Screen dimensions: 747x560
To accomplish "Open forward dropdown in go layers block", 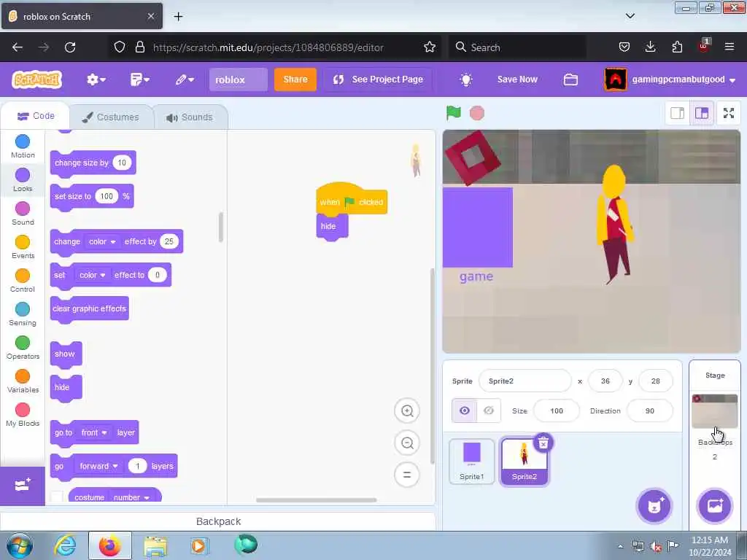I will 98,466.
